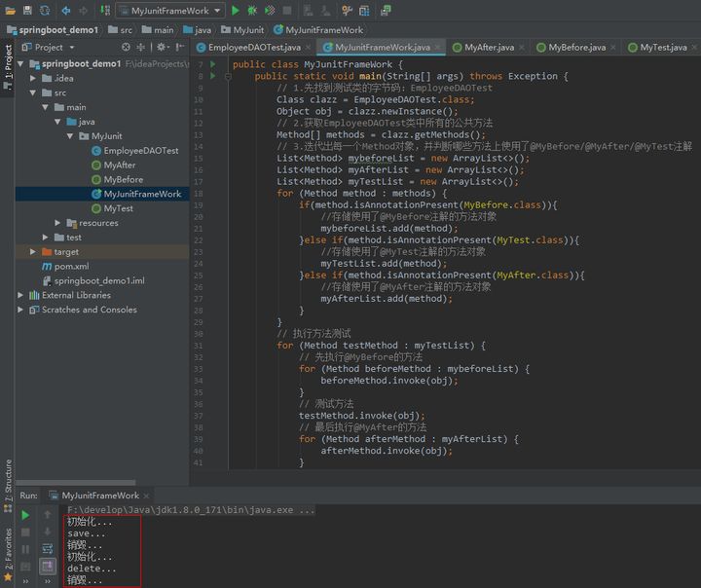Collapse the MyJunit package
This screenshot has width=701, height=588.
click(70, 136)
